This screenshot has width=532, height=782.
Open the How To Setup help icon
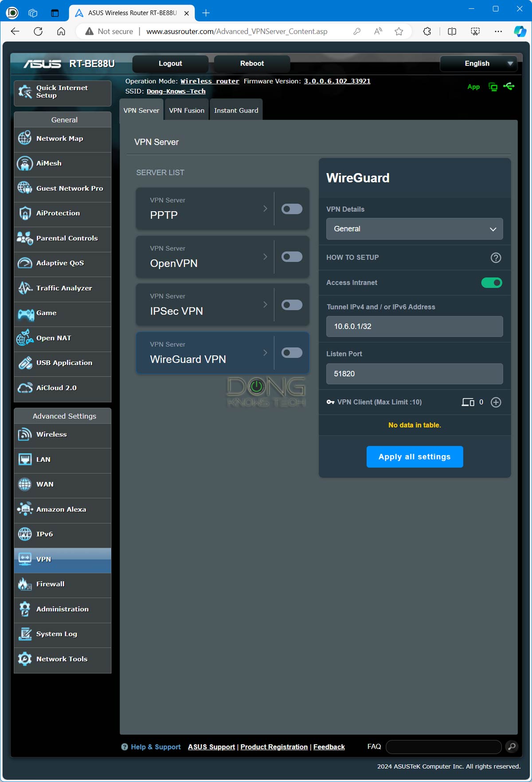coord(496,258)
